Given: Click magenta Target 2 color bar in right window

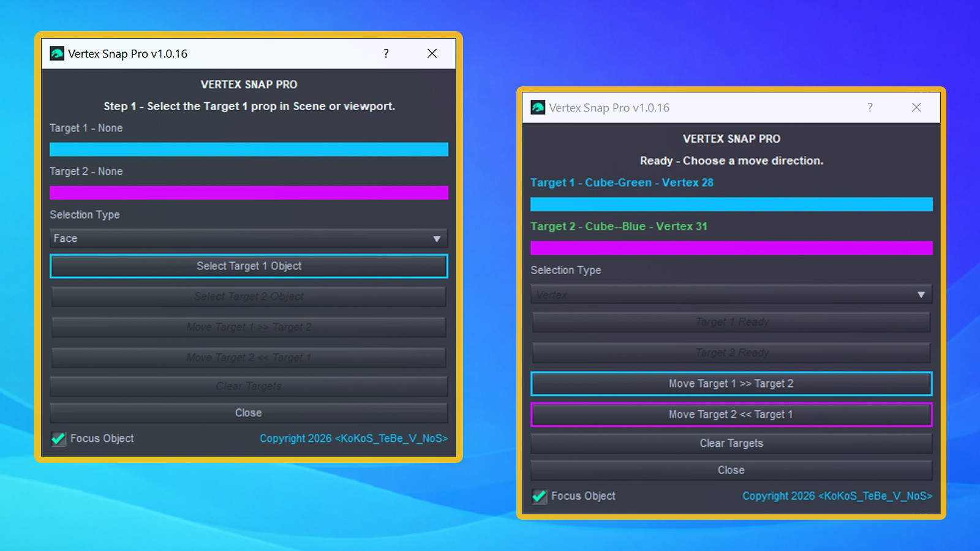Looking at the screenshot, I should (731, 248).
